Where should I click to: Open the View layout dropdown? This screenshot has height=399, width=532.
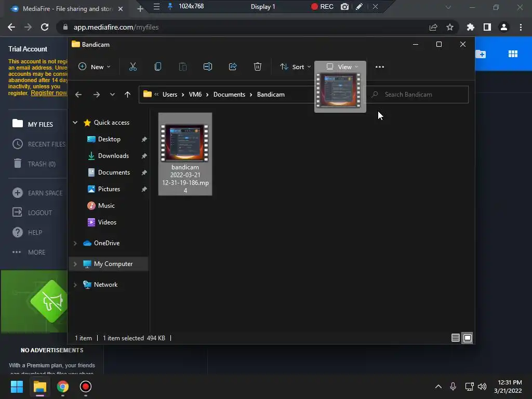(x=342, y=67)
